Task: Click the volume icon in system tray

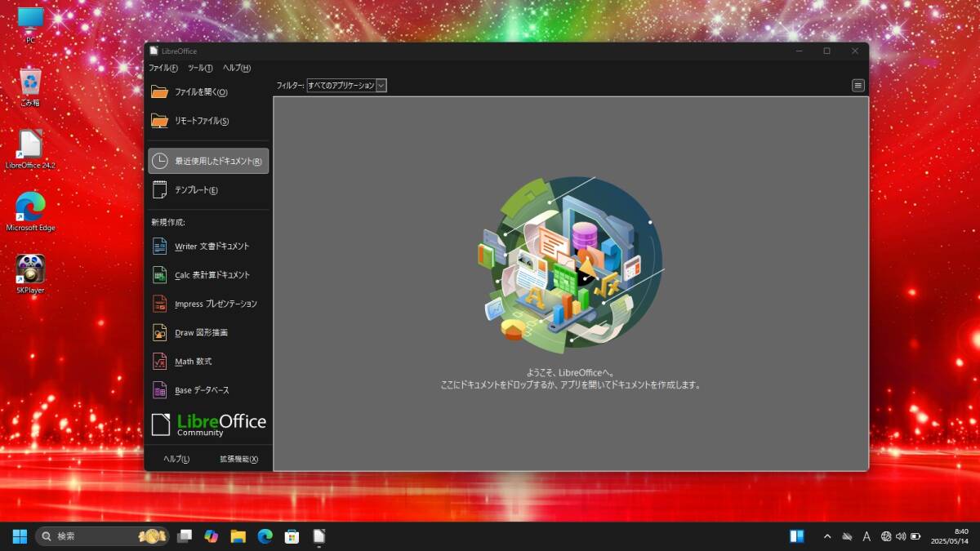Action: click(901, 536)
